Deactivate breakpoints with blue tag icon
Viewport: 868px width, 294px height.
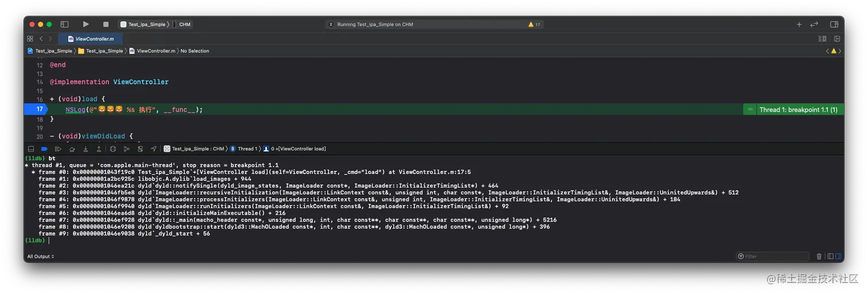coord(44,149)
